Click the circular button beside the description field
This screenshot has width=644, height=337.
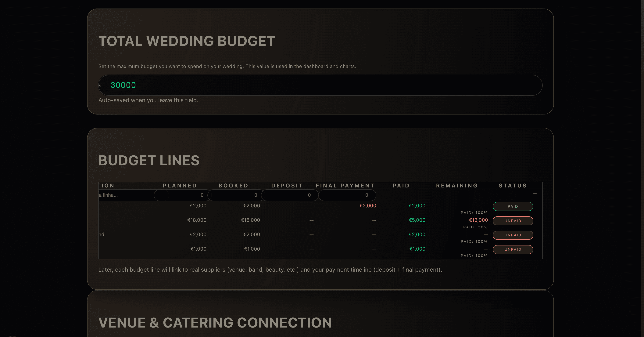(x=162, y=195)
